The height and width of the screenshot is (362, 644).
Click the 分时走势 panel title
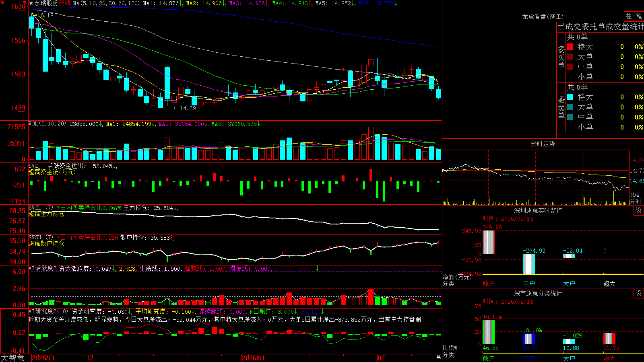tap(543, 144)
